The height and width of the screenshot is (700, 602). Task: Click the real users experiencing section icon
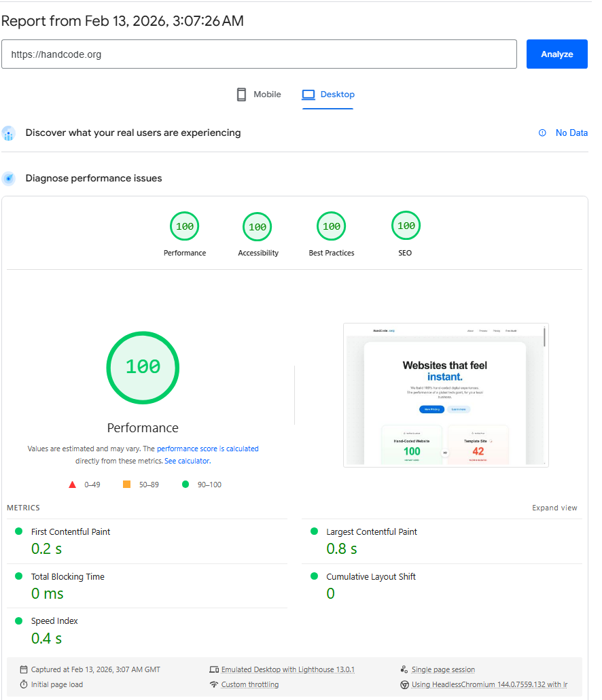tap(8, 133)
